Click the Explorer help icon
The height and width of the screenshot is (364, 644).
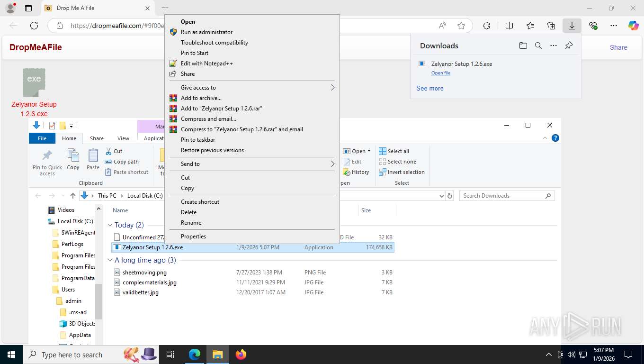point(555,138)
